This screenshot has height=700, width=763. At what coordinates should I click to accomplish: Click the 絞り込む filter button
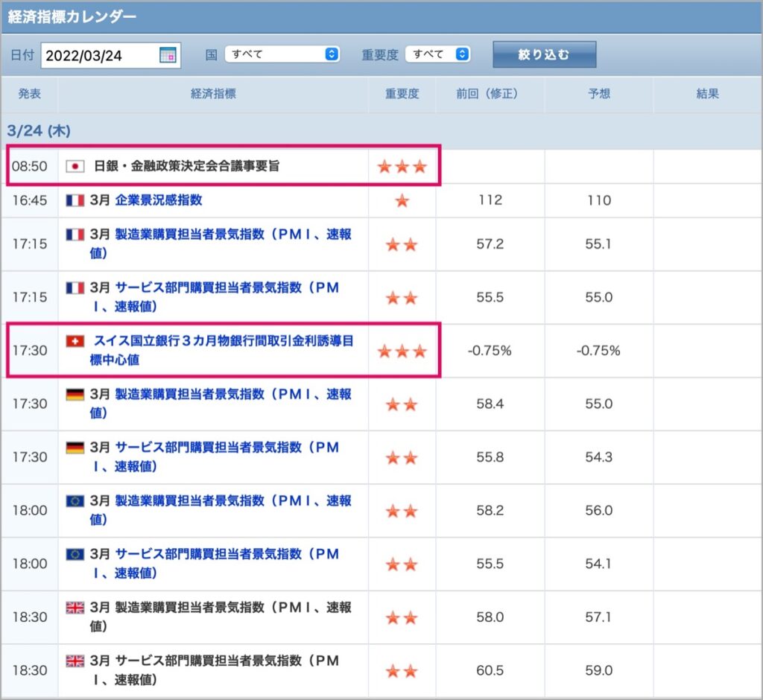544,54
